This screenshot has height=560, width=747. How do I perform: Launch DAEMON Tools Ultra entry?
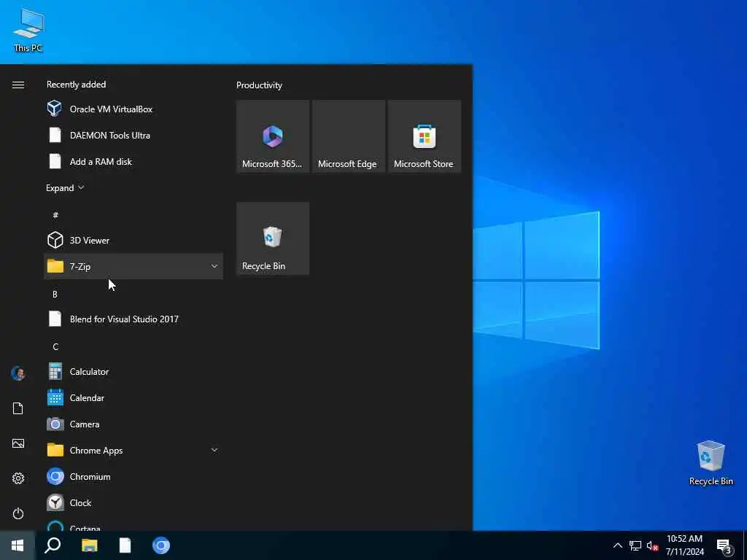coord(133,135)
